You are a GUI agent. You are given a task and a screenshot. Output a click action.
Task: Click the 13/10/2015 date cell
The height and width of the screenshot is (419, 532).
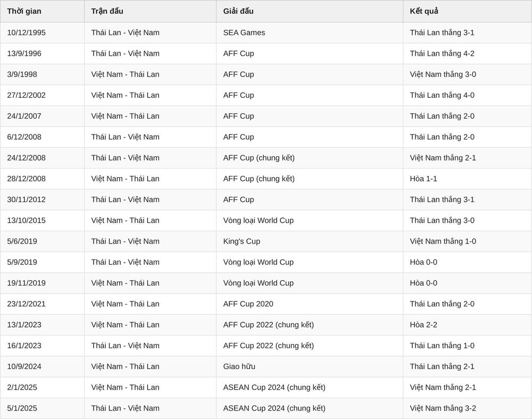[x=42, y=220]
